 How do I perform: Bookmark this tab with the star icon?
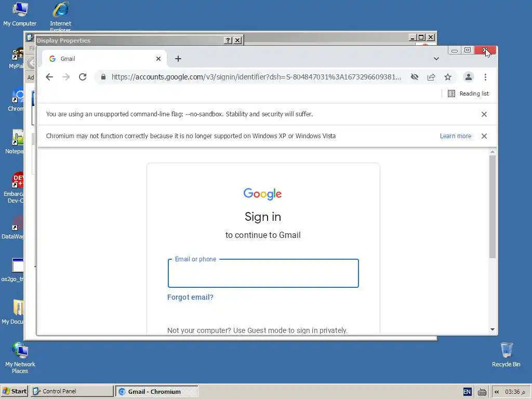click(448, 77)
